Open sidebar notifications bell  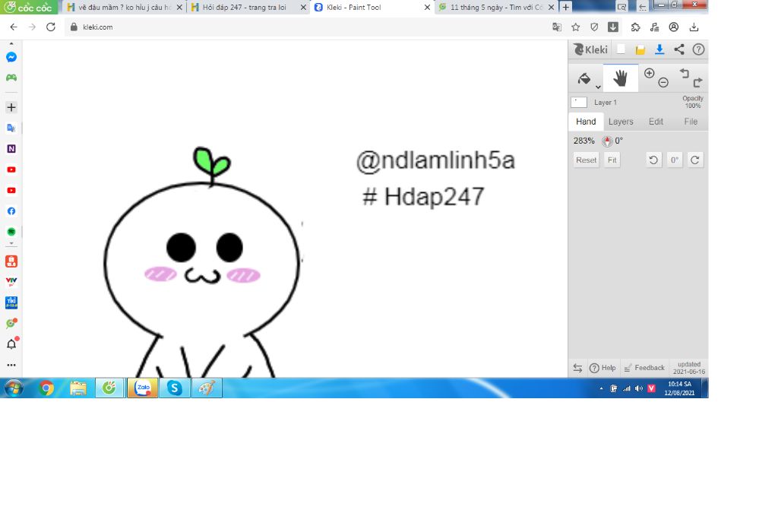pyautogui.click(x=11, y=344)
